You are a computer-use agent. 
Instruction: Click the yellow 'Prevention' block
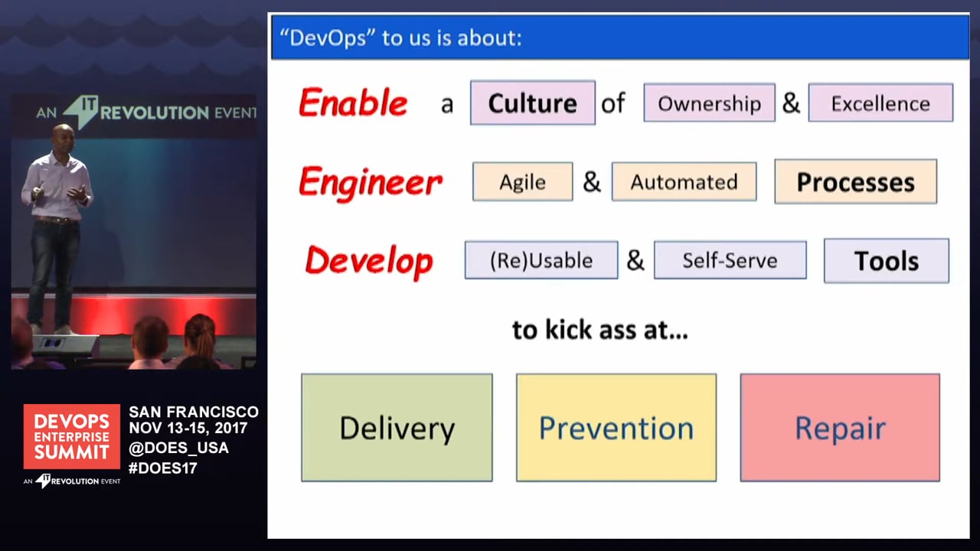click(x=616, y=428)
